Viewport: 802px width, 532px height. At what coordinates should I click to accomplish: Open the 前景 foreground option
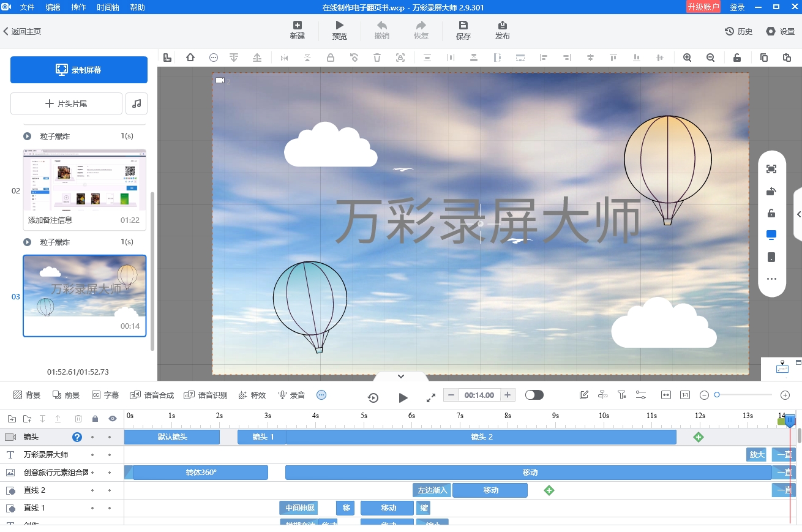[x=66, y=395]
